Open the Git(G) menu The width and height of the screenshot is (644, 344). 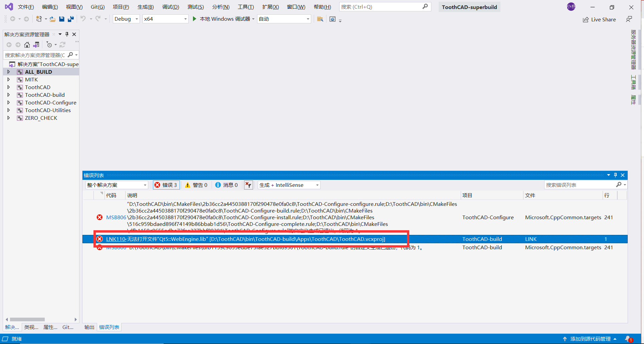(x=97, y=7)
